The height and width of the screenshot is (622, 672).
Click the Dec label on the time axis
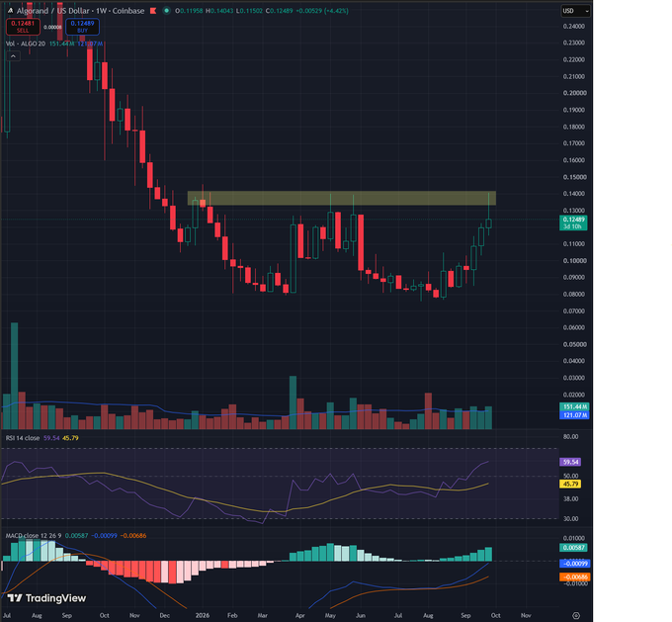pos(165,615)
